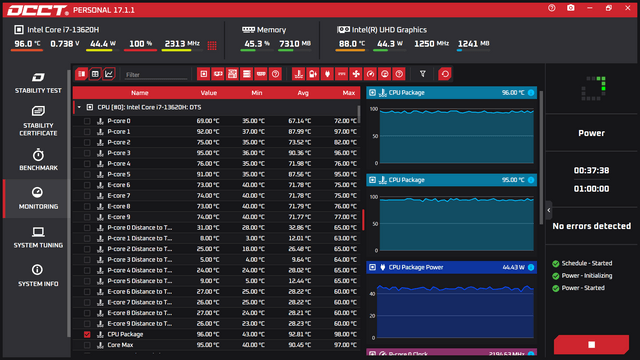
Task: Toggle the power plug sensor filter icon
Action: point(327,74)
